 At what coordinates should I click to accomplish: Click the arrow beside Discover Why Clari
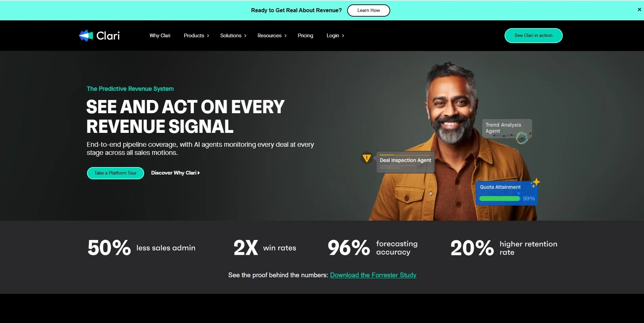[199, 173]
